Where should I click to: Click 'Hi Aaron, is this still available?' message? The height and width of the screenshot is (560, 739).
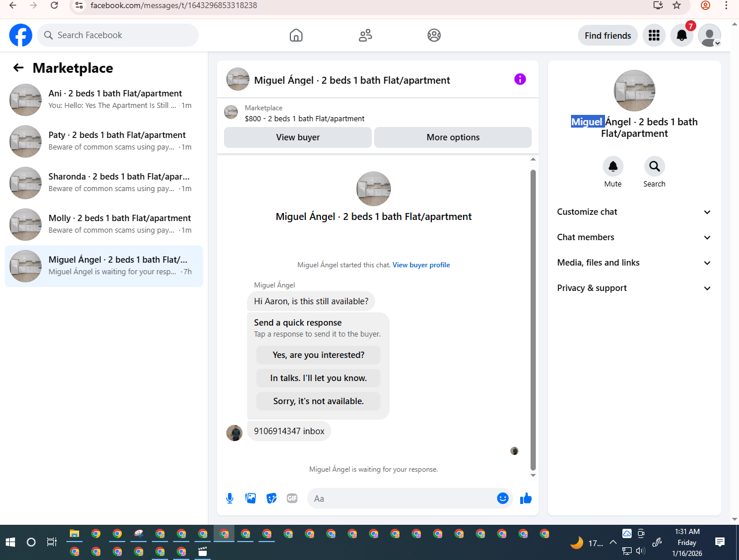[311, 301]
